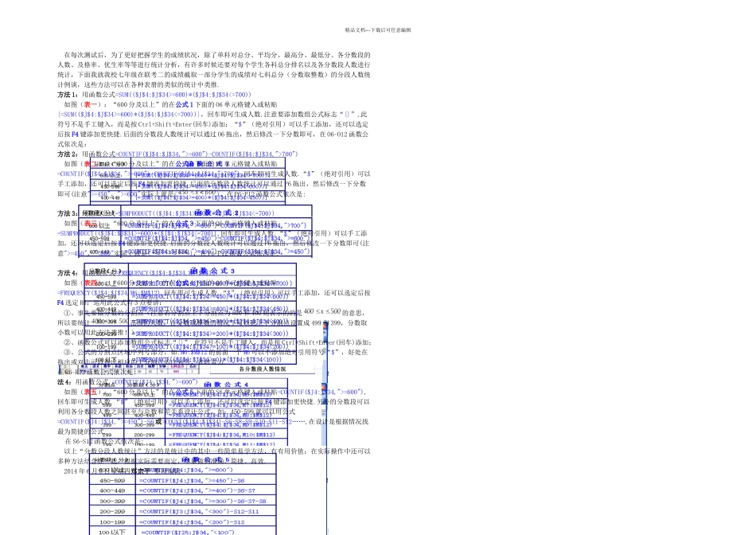This screenshot has width=756, height=535.
Task: Click the red text 表五
Action: point(91,392)
